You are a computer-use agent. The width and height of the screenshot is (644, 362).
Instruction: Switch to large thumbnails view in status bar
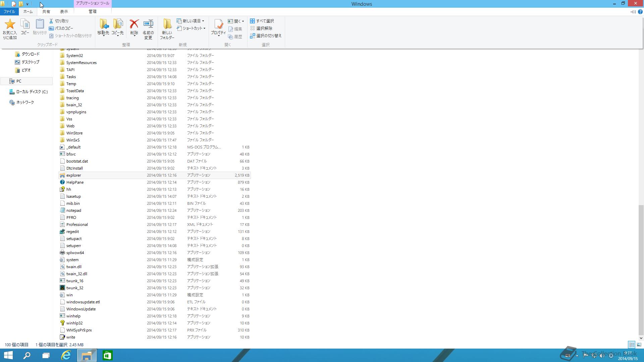click(x=639, y=345)
